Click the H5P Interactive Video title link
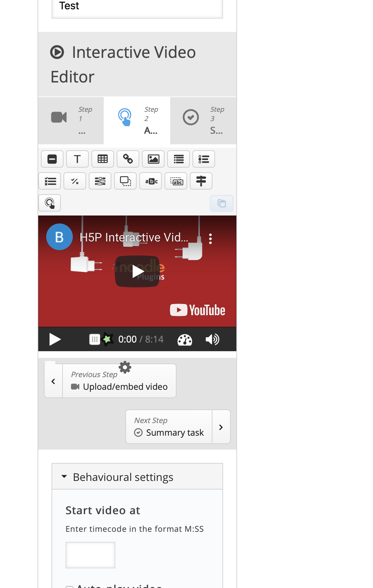373x588 pixels. (134, 237)
